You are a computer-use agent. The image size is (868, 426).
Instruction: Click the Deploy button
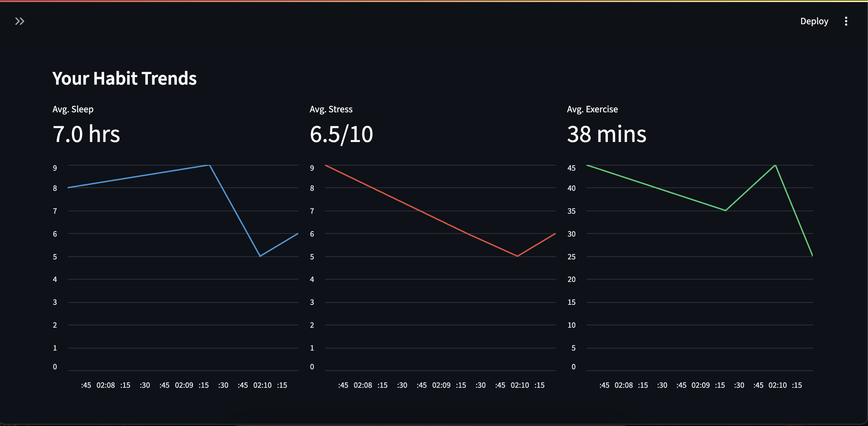pyautogui.click(x=814, y=22)
